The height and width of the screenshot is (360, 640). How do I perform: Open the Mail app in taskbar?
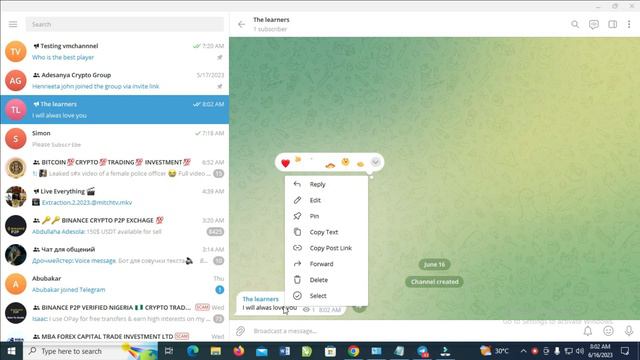(x=262, y=351)
